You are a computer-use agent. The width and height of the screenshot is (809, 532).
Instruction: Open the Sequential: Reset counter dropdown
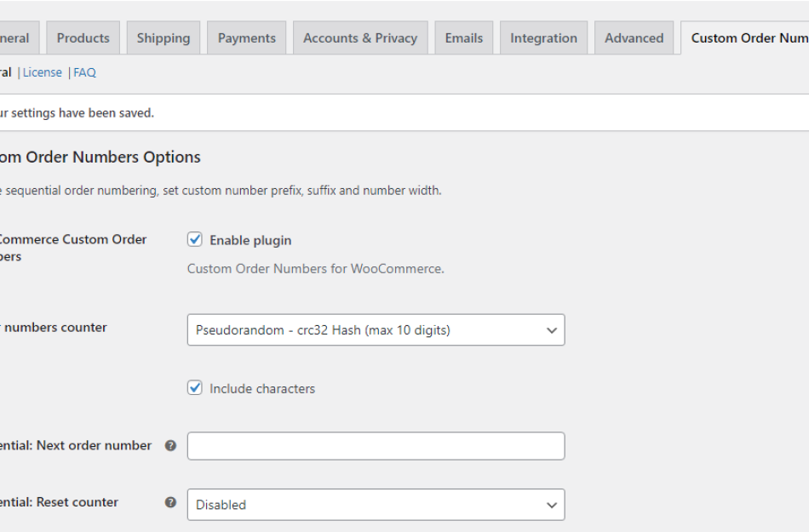(375, 504)
